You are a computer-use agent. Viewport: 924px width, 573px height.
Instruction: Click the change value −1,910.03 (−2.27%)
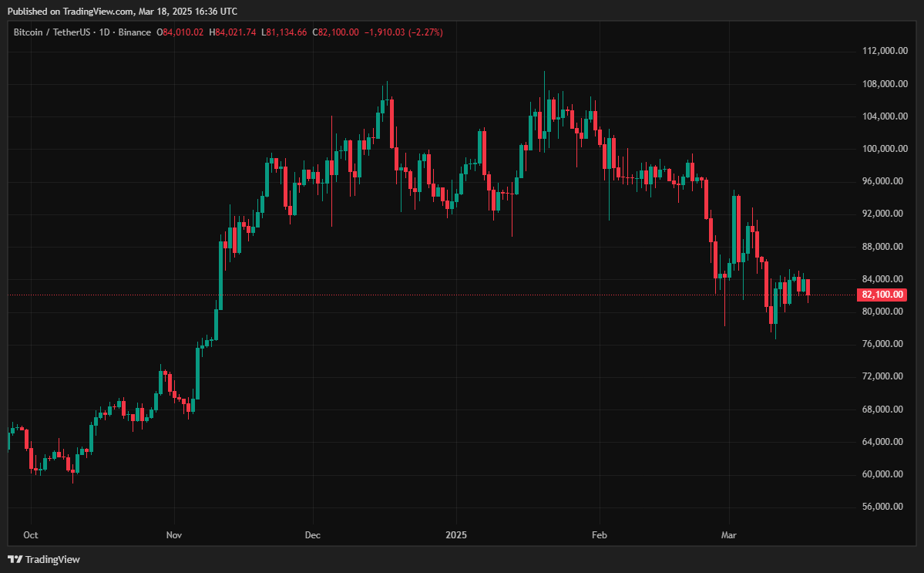[404, 32]
